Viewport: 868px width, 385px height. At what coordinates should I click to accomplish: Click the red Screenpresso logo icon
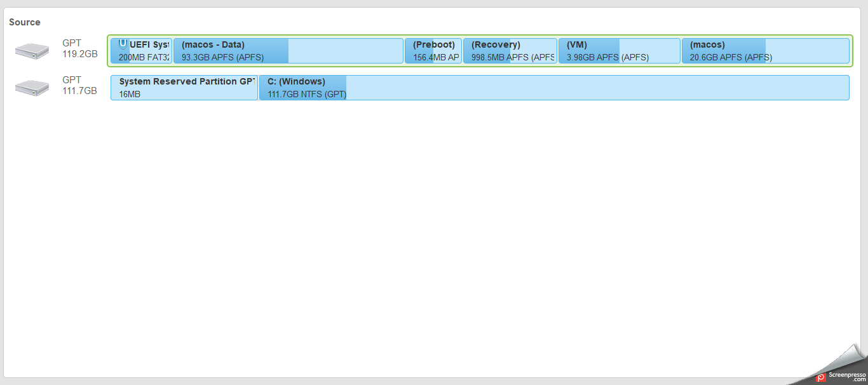(x=821, y=377)
